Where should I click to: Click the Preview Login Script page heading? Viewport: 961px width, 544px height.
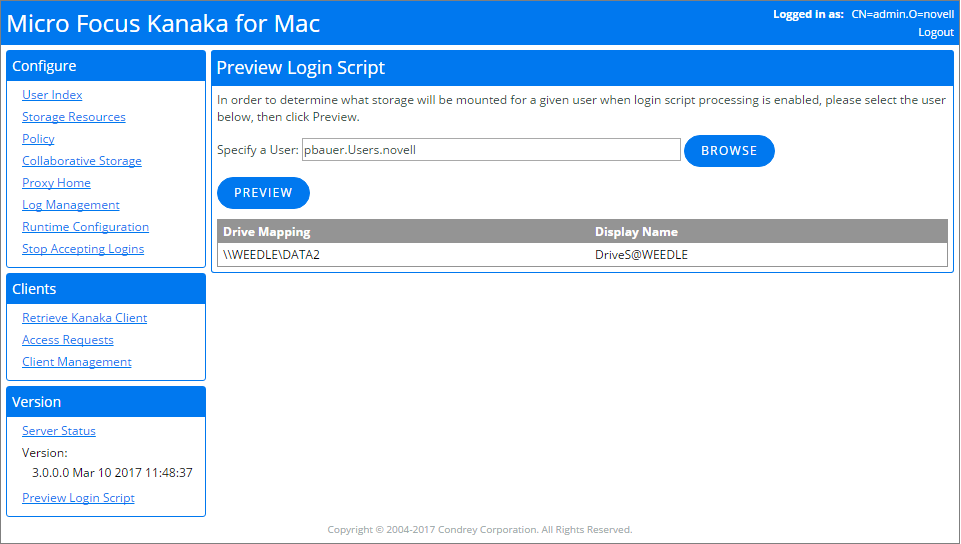coord(300,68)
